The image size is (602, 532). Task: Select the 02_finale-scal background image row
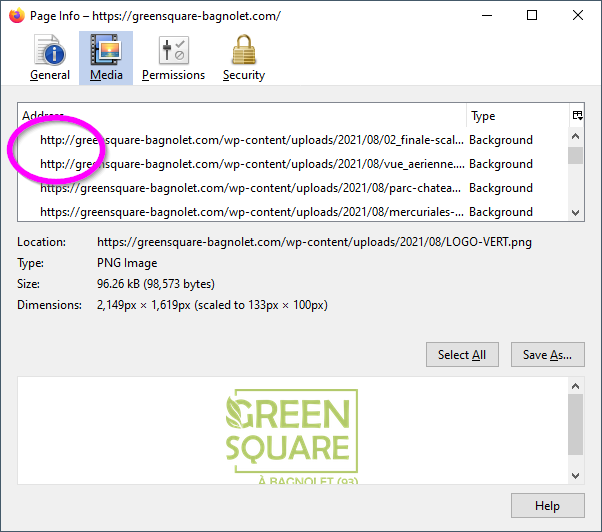[x=252, y=140]
